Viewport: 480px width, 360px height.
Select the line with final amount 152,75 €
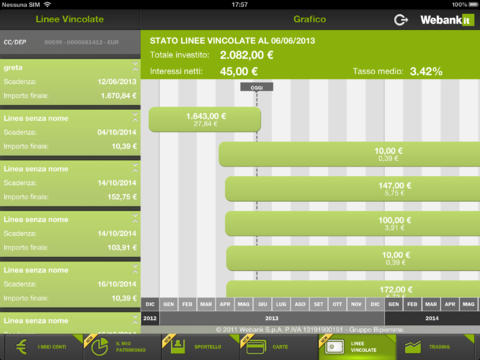tap(70, 183)
